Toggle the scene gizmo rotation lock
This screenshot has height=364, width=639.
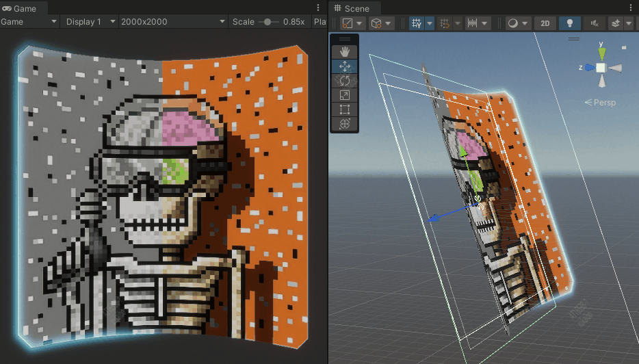pos(624,47)
